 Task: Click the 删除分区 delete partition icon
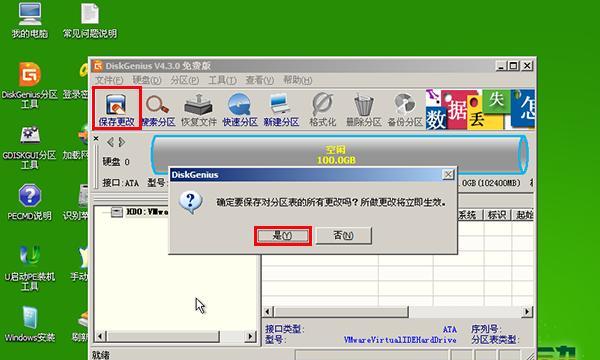point(364,110)
